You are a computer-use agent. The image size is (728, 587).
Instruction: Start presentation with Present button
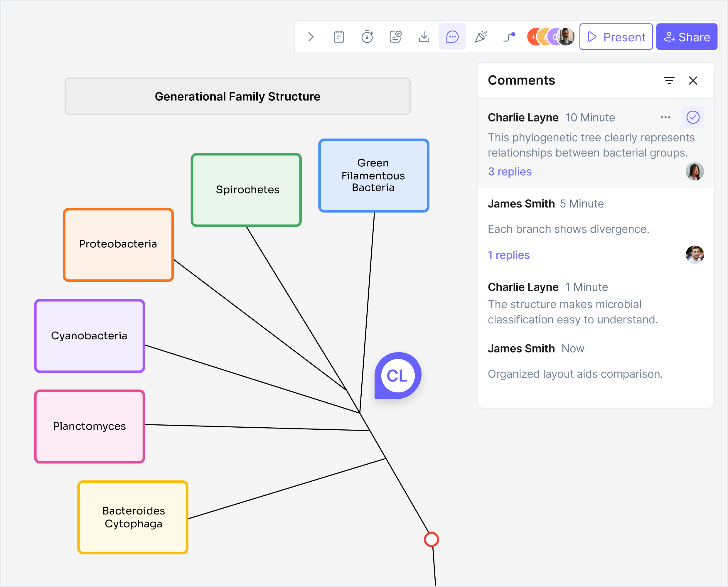pos(616,37)
